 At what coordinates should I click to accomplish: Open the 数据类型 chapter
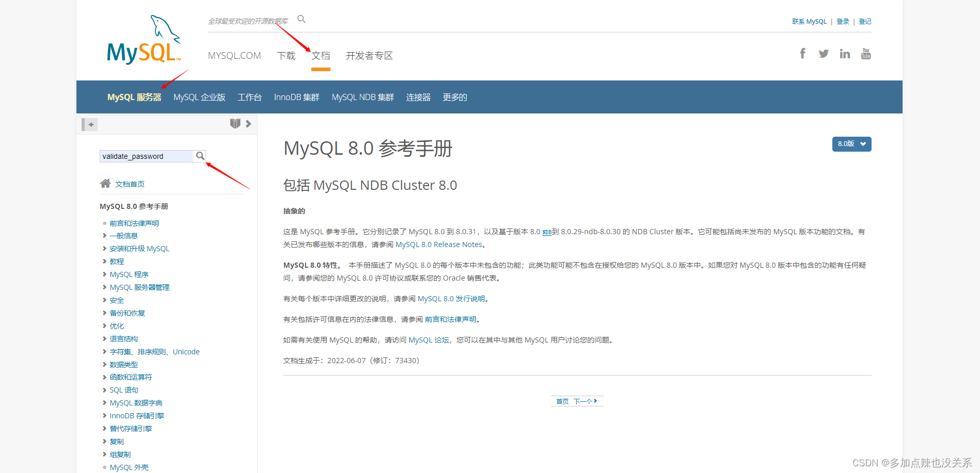(x=123, y=365)
